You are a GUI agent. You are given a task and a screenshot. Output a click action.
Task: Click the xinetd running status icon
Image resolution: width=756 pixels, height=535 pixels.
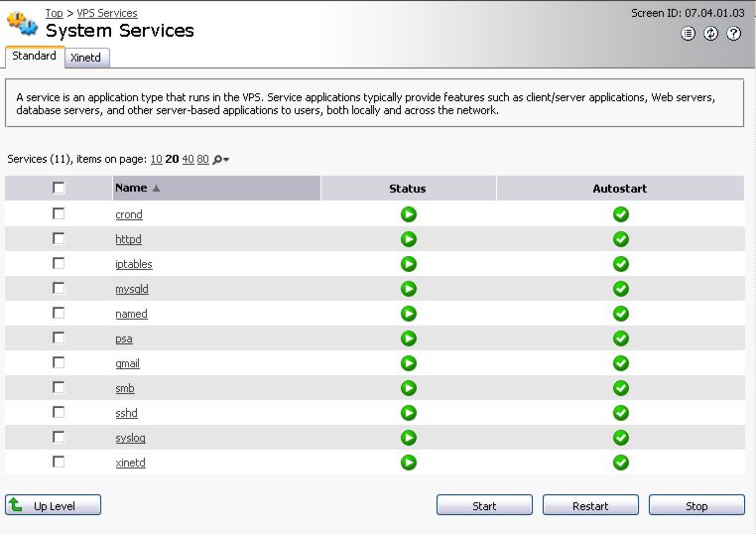coord(409,463)
